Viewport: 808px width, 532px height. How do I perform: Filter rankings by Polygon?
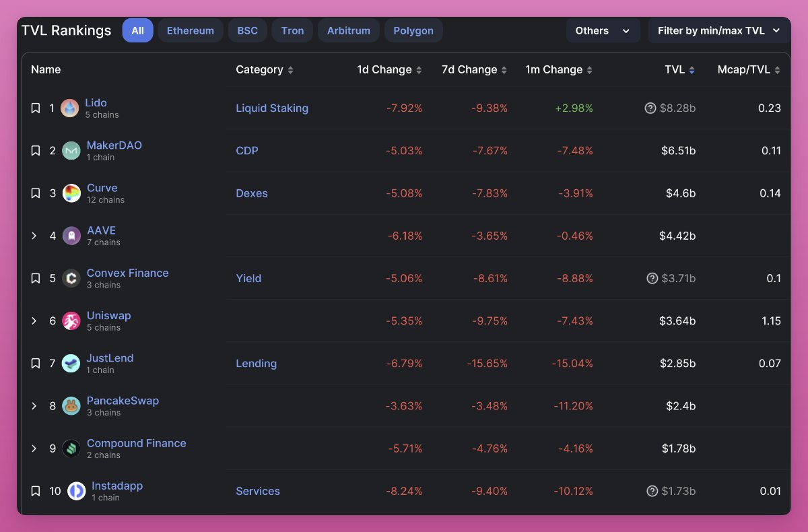(x=413, y=30)
